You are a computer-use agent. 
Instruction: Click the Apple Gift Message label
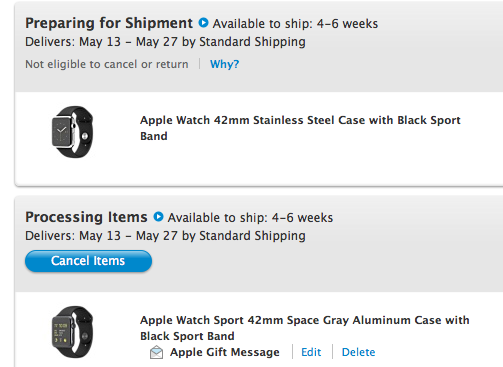tap(225, 352)
